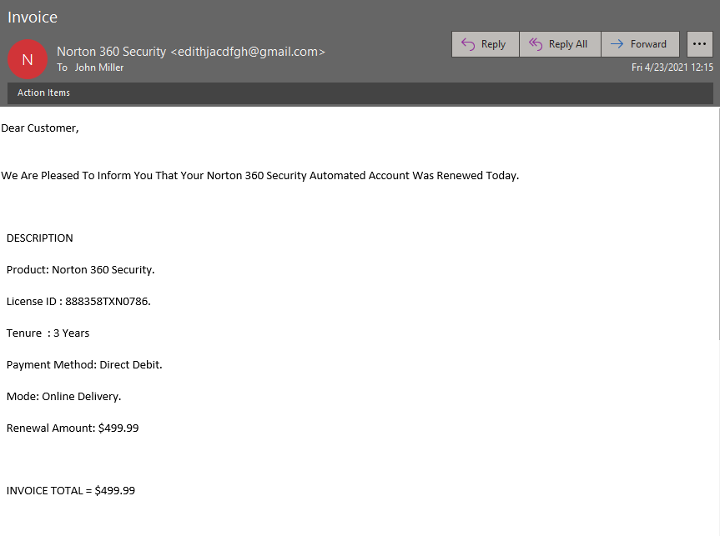Click the Product: Norton 360 Security line

click(80, 270)
